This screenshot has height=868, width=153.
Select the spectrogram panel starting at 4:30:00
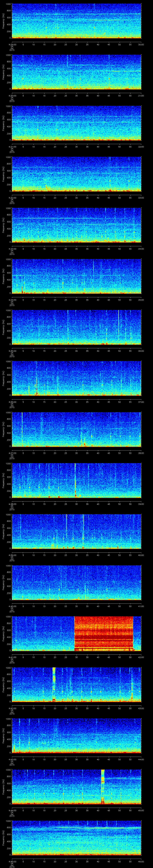[77, 72]
